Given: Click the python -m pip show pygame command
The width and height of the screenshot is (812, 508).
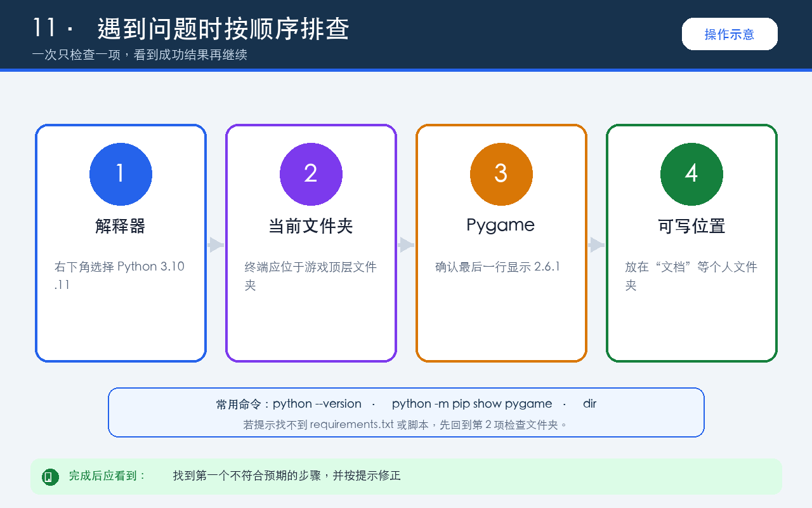Looking at the screenshot, I should click(x=472, y=404).
